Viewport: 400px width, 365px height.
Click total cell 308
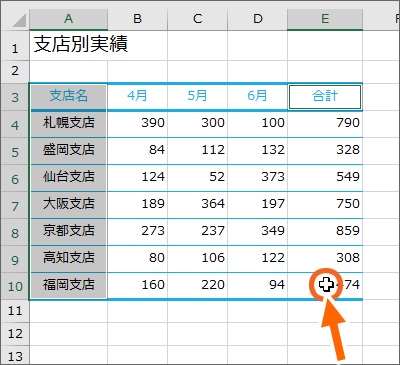pos(325,259)
